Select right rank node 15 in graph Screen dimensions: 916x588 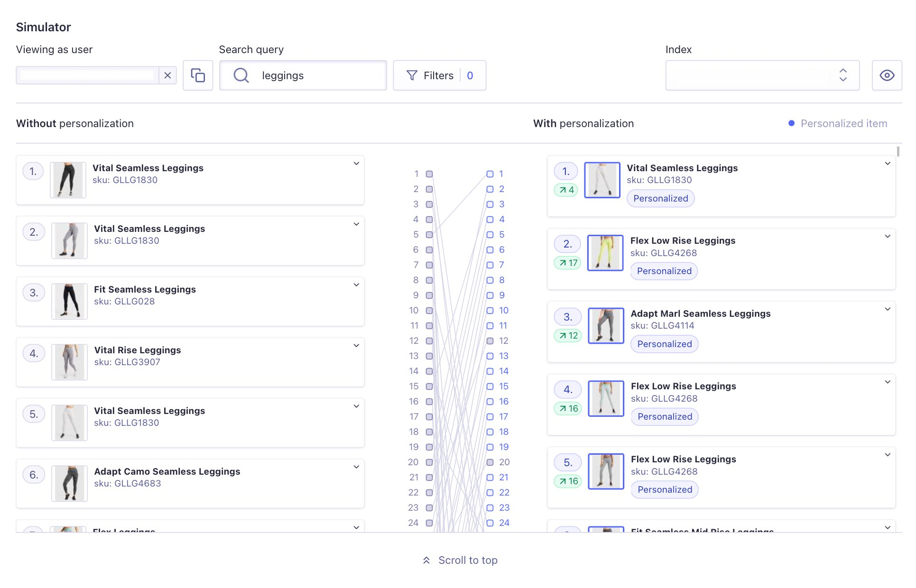(x=490, y=386)
